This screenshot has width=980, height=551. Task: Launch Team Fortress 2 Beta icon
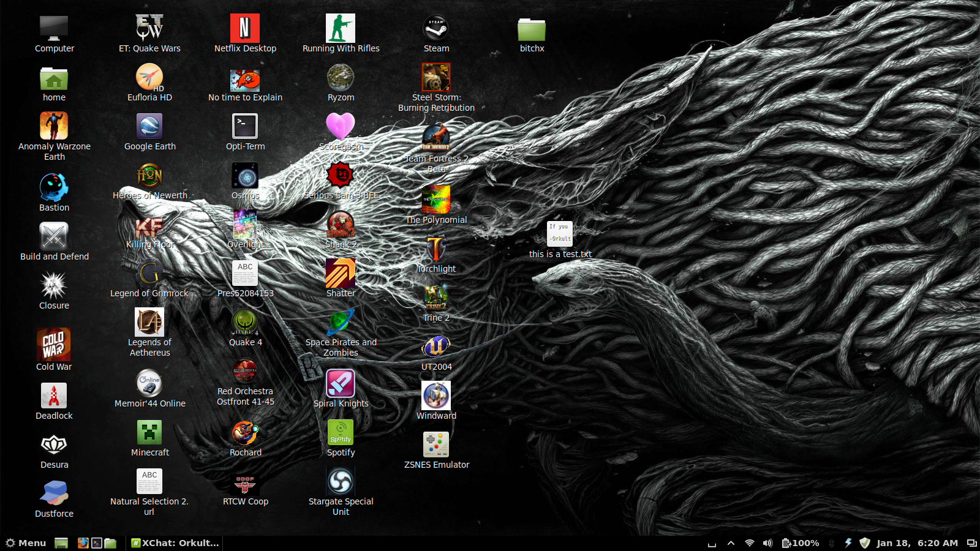click(x=436, y=138)
